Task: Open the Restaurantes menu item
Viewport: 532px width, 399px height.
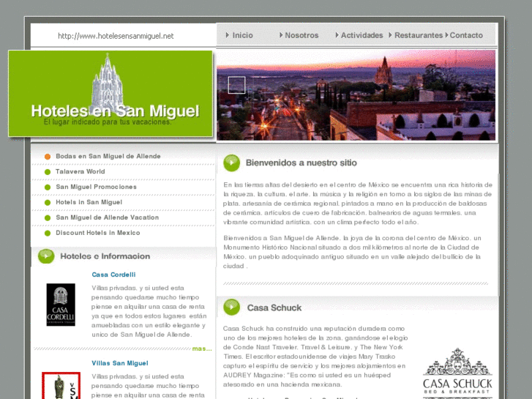Action: tap(419, 35)
